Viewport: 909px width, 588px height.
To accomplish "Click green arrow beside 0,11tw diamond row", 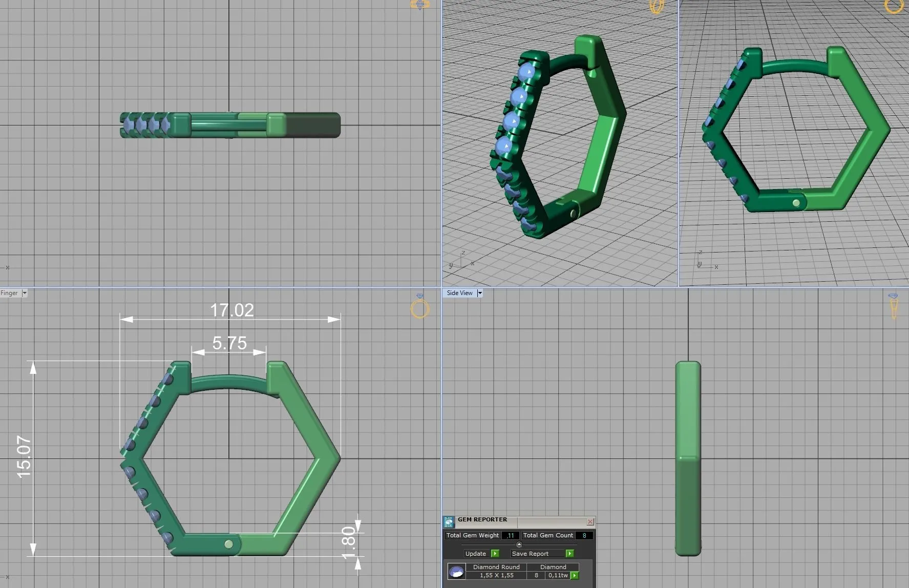I will coord(575,576).
